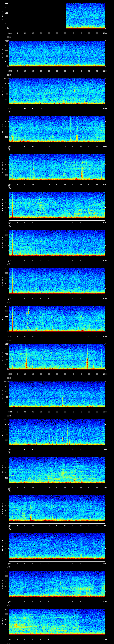Select the 6:10:00 time axis label
The height and width of the screenshot is (644, 114).
pos(9,71)
